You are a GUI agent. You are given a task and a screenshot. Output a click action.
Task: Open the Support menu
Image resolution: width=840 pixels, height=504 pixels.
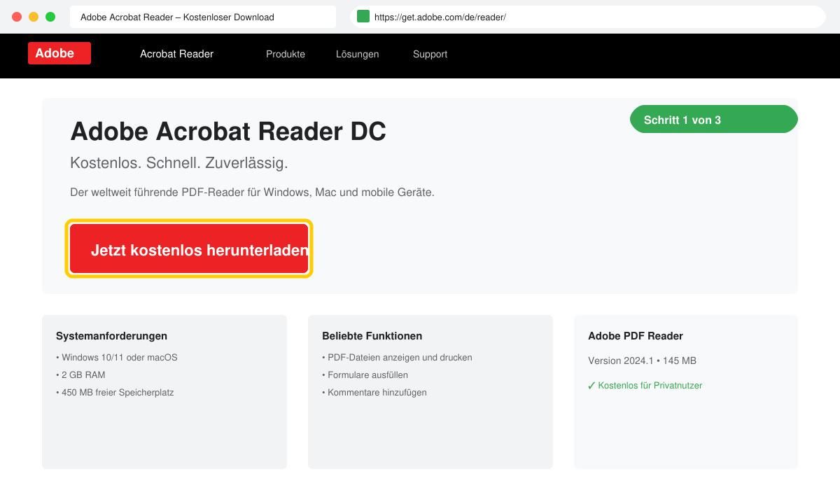point(430,54)
